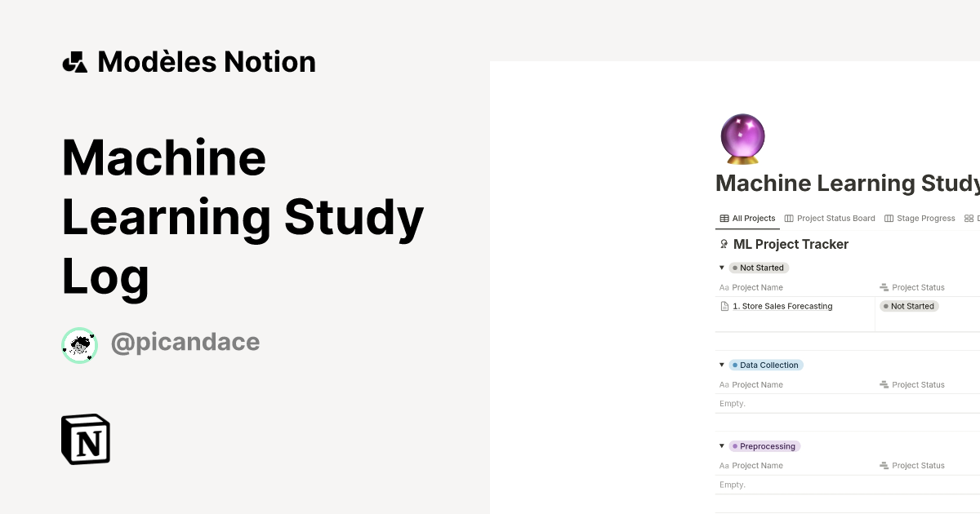Click the Not Started status pill
This screenshot has width=980, height=514.
click(908, 306)
